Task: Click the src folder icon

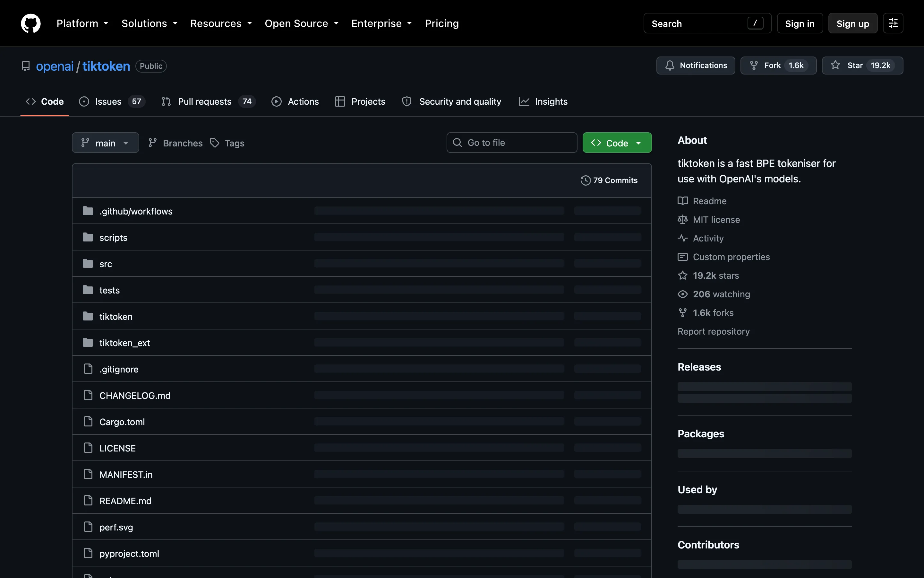Action: [88, 264]
